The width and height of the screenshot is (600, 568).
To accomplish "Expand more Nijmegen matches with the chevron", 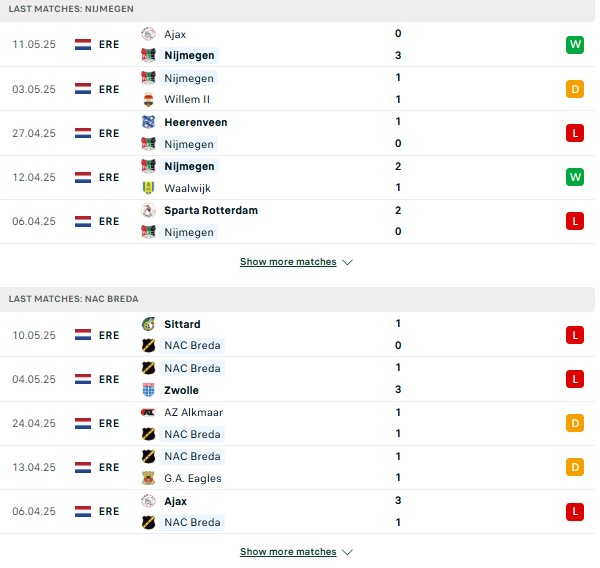I will tap(347, 262).
